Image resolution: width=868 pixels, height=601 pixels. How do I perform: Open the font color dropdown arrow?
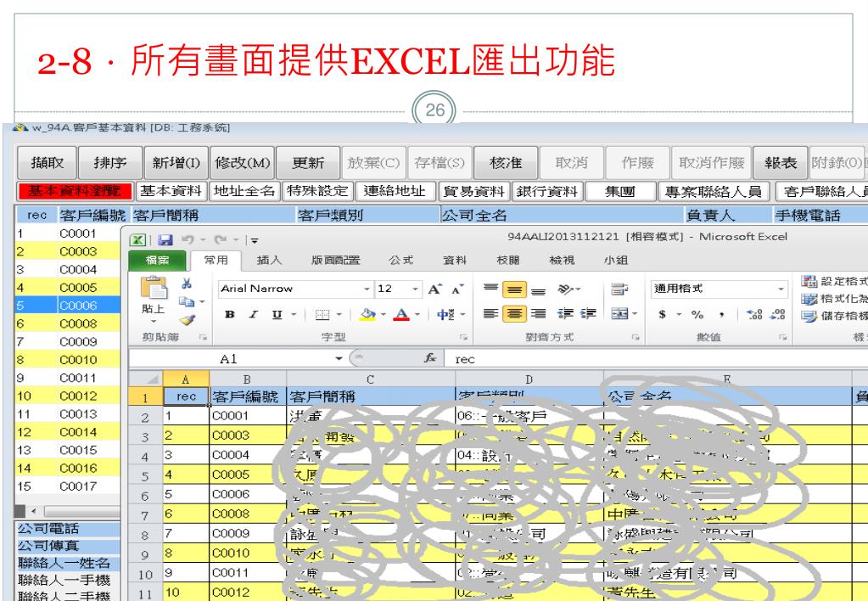(417, 315)
